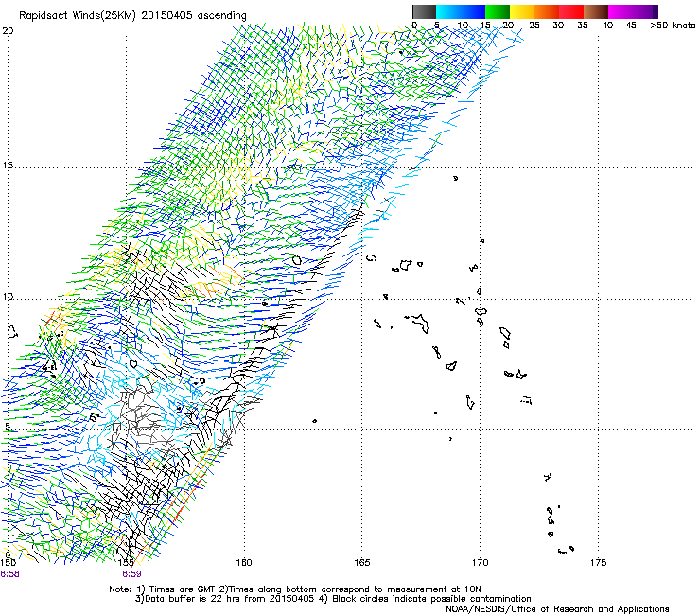
Task: Click the red 30-35 knots legend segment
Action: click(x=571, y=11)
